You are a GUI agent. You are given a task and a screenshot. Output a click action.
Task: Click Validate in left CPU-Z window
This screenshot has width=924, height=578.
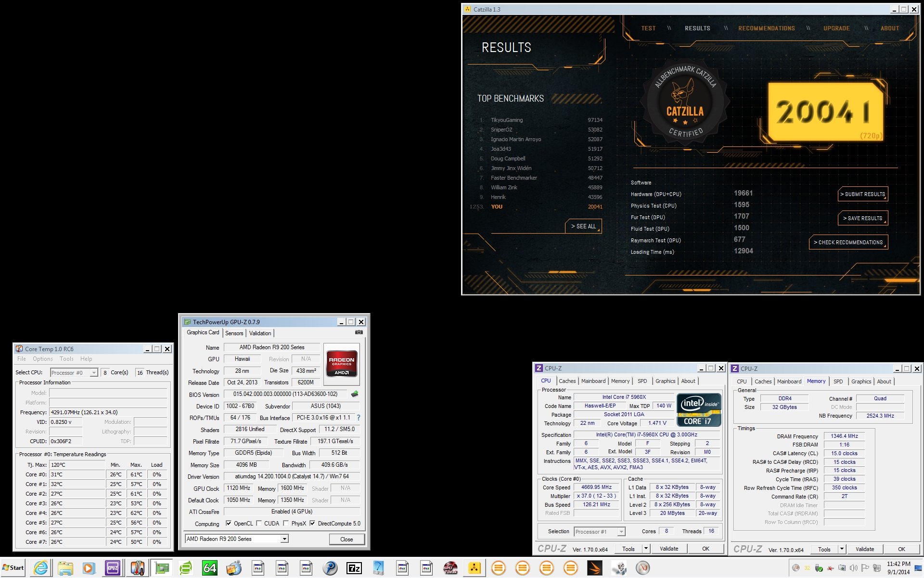(669, 549)
